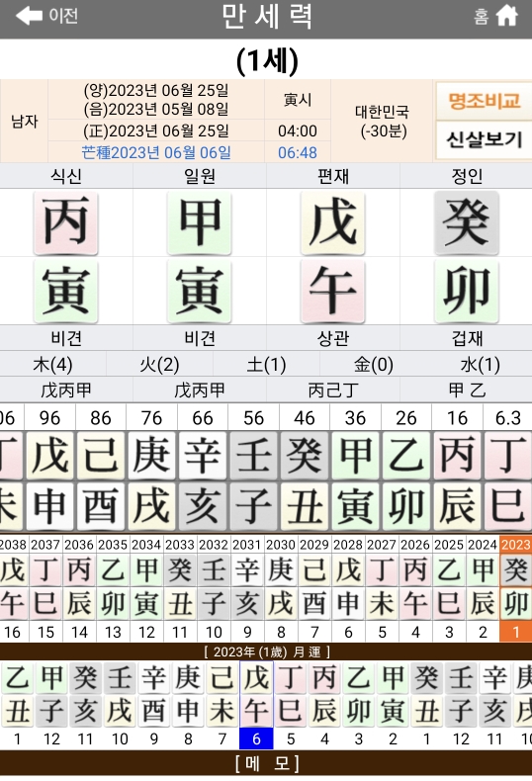Select the month 9 辛酉 column
Viewport: 532px width, 781px height.
click(154, 705)
